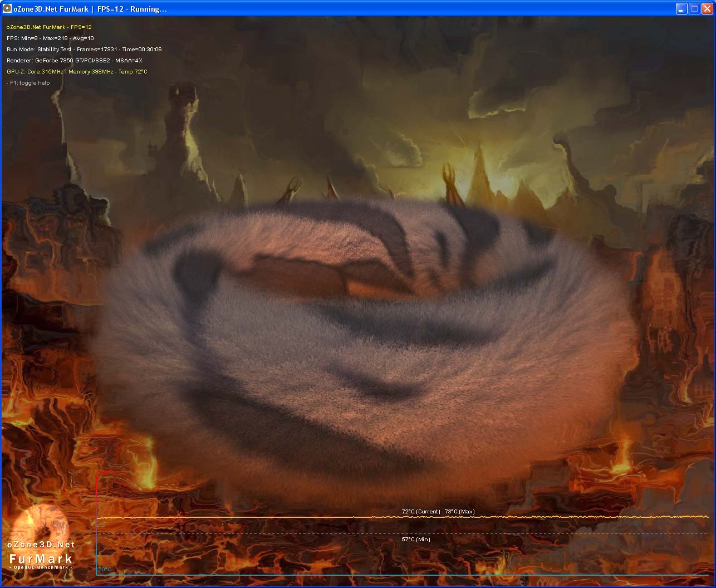Click the '72°C (Current) - 73°C (Max)' label
The image size is (716, 588).
[x=438, y=512]
